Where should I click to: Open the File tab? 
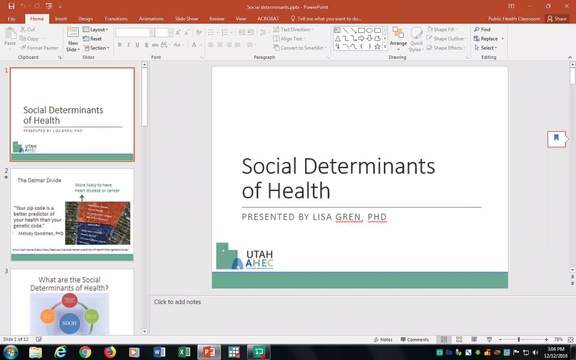pyautogui.click(x=12, y=18)
